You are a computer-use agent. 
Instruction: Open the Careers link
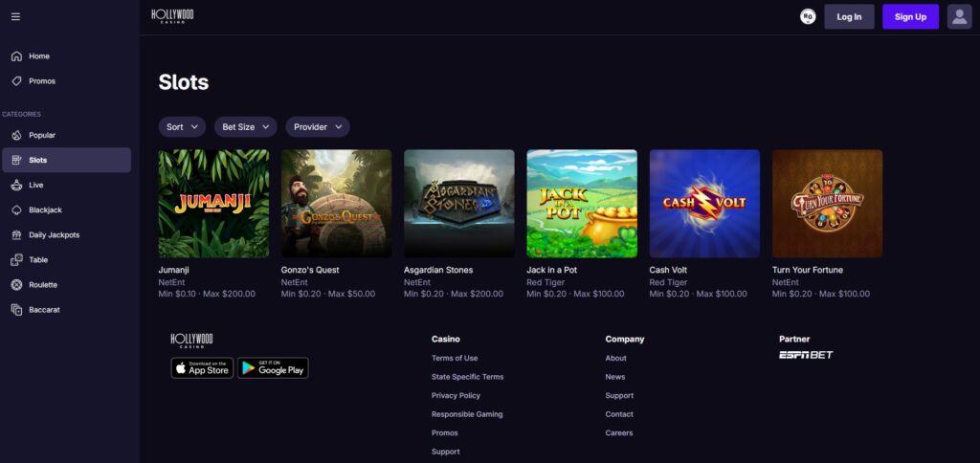click(x=619, y=433)
